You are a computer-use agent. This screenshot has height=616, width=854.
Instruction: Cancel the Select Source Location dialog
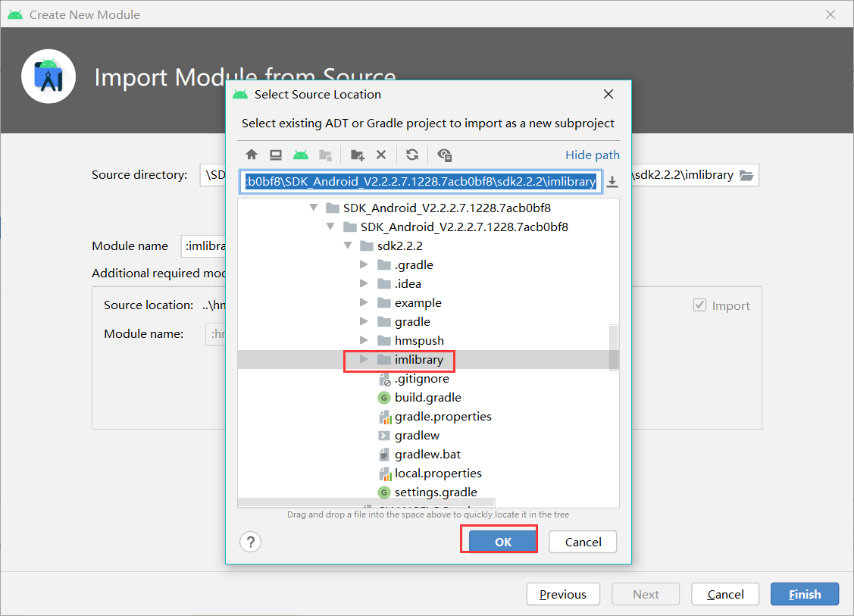coord(583,542)
